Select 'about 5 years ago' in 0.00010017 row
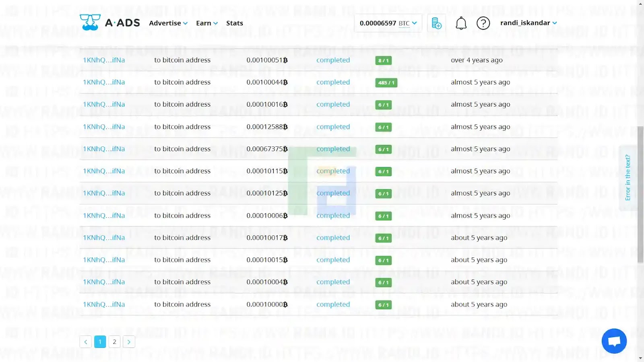The height and width of the screenshot is (362, 644). 479,238
